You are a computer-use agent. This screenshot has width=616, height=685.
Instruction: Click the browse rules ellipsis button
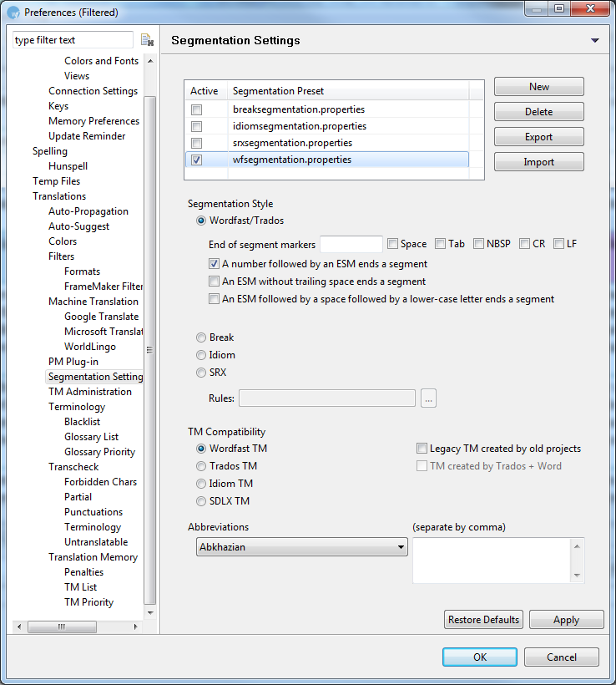tap(428, 398)
